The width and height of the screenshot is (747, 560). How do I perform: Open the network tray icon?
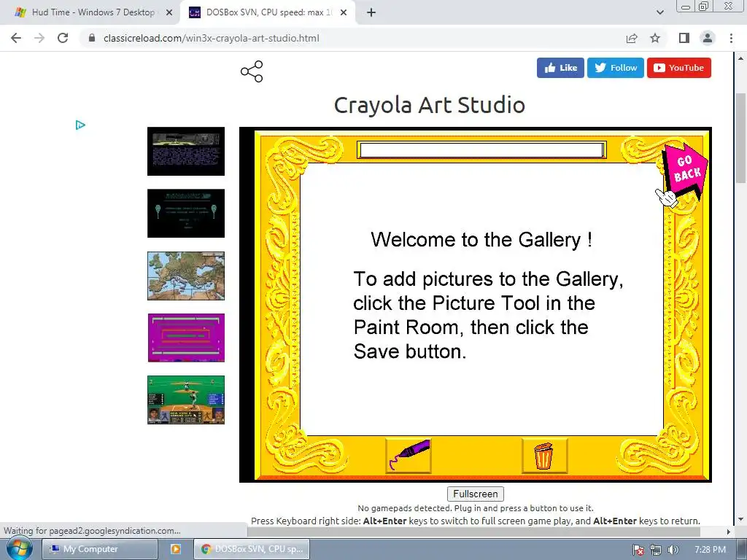click(x=656, y=550)
